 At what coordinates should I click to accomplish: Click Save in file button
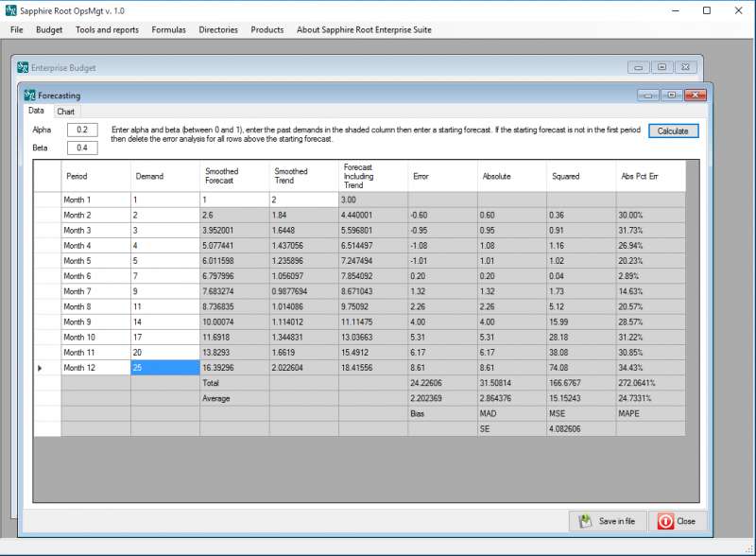tap(608, 521)
